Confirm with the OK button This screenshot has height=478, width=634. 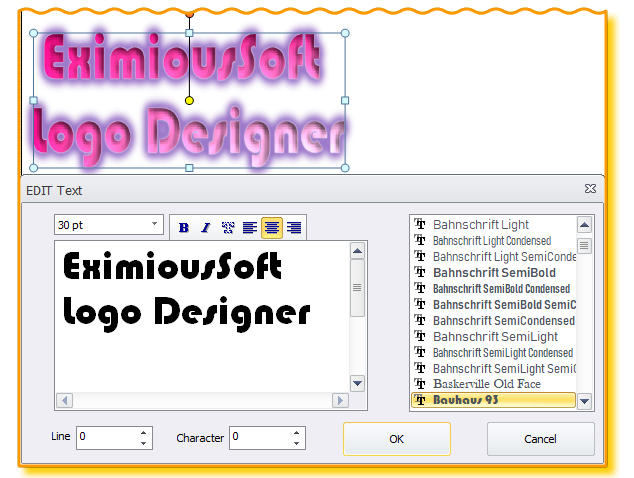click(x=397, y=439)
